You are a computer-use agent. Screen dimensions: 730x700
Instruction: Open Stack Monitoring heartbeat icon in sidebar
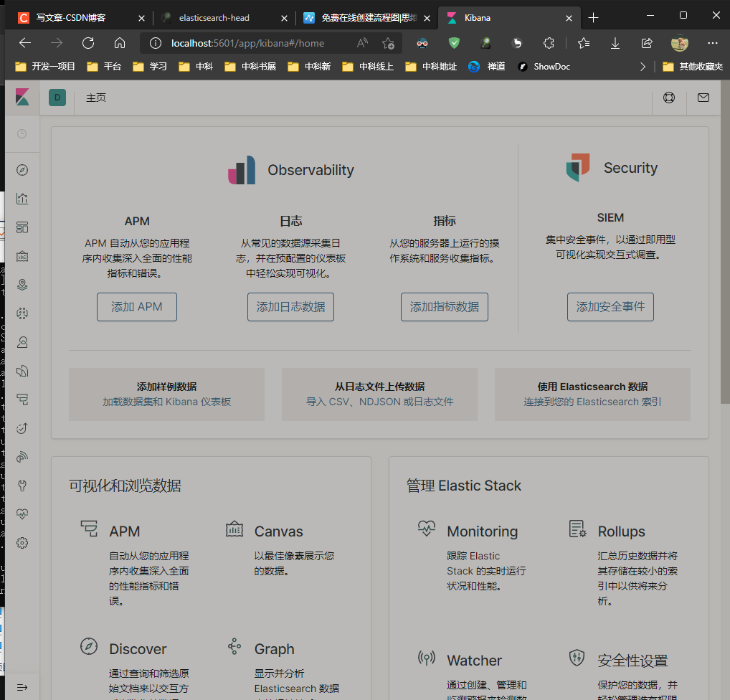coord(22,514)
